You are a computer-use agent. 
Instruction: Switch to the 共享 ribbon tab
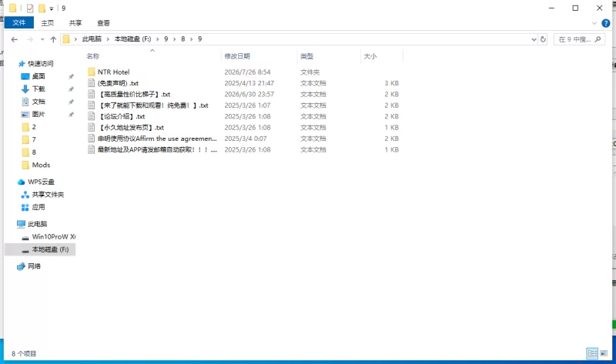tap(75, 23)
